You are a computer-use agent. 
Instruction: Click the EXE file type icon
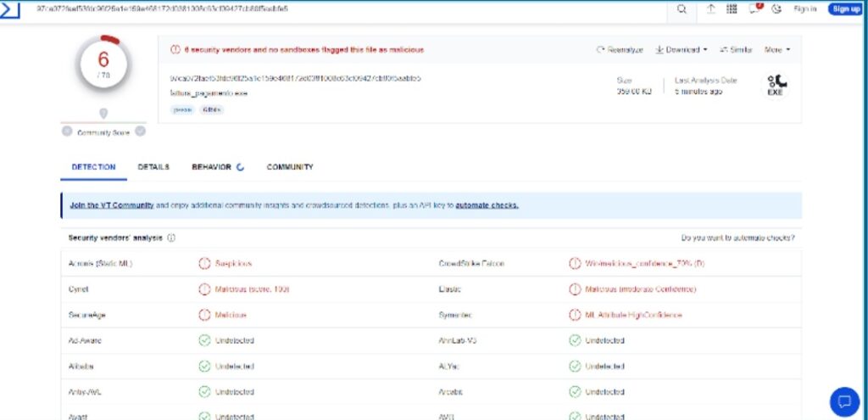[776, 85]
